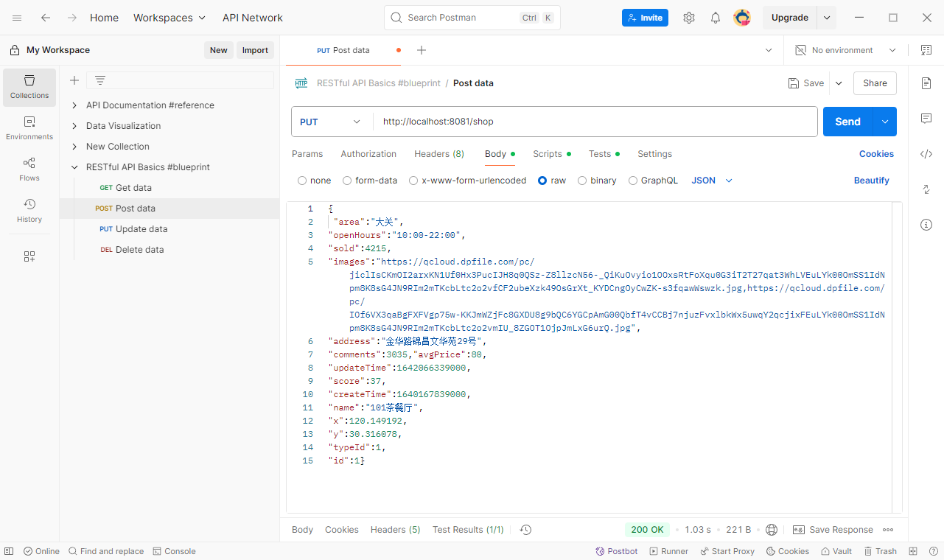Click the Search Postman box
This screenshot has height=560, width=944.
(472, 18)
